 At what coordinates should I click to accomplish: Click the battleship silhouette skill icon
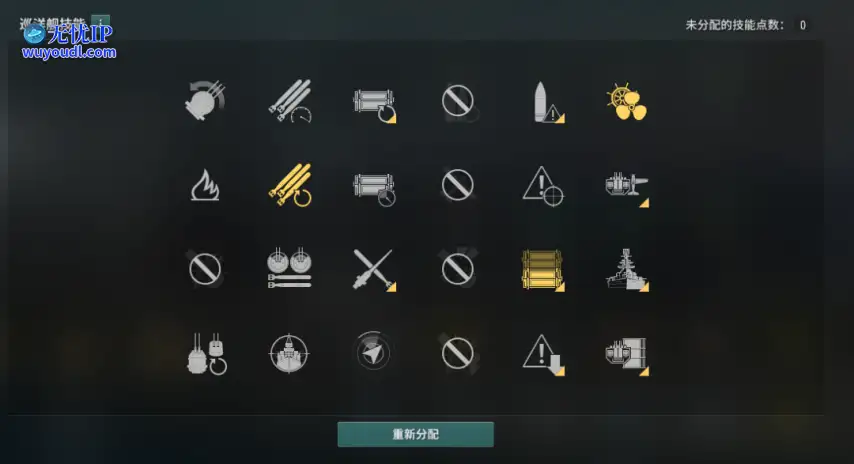(627, 270)
